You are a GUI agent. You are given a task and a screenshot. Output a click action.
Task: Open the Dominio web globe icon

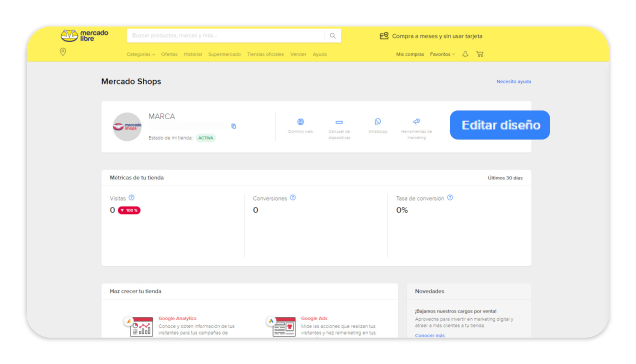[x=301, y=122]
